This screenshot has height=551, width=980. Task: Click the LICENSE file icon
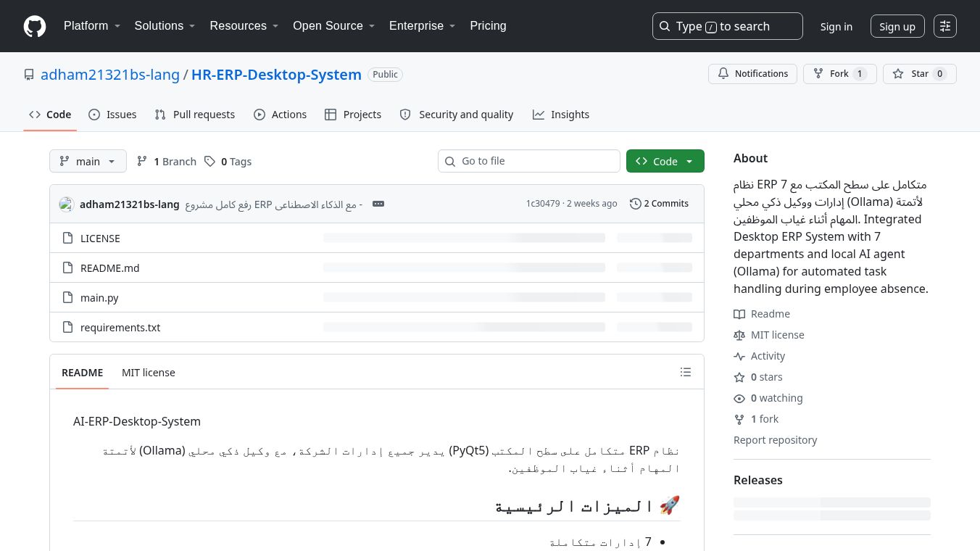tap(67, 238)
